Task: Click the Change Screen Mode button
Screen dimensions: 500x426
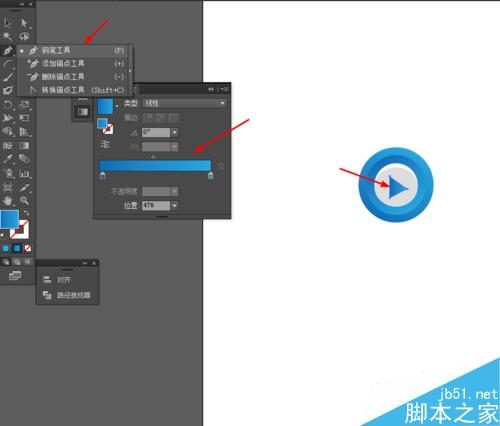Action: (15, 276)
